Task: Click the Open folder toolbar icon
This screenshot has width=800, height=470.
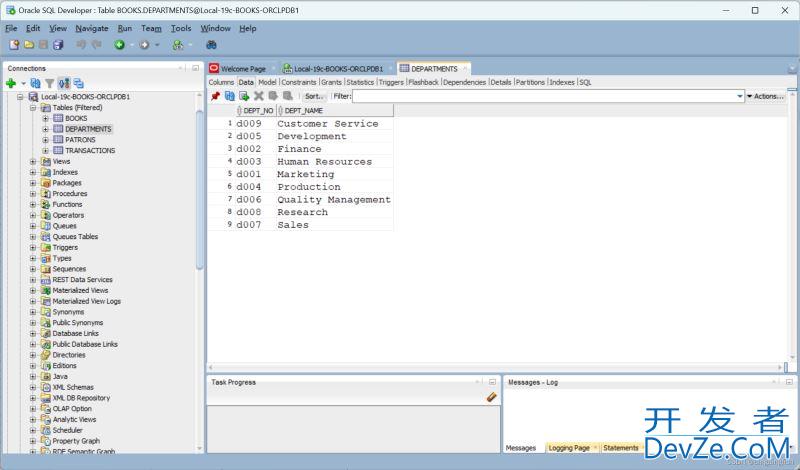Action: [29, 45]
